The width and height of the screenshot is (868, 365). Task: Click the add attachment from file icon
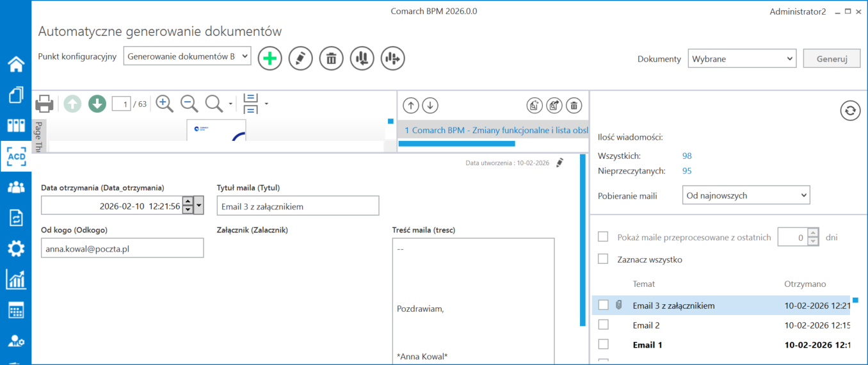pos(534,105)
